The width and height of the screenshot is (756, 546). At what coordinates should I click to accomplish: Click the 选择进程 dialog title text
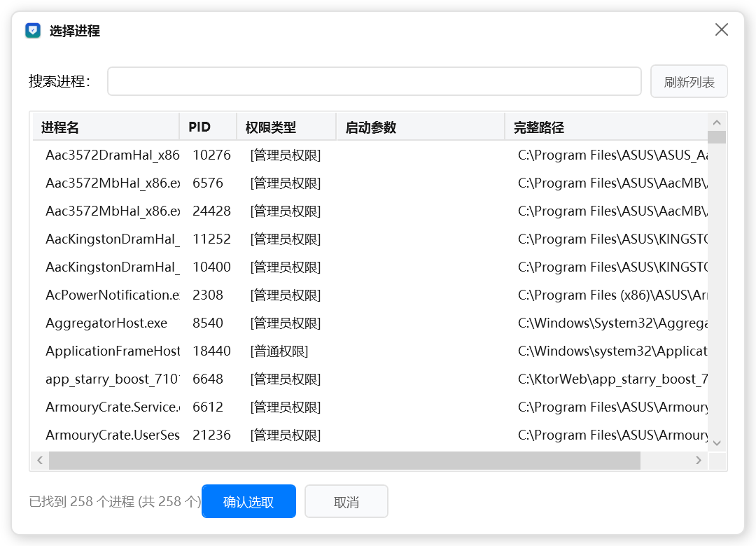tap(75, 31)
